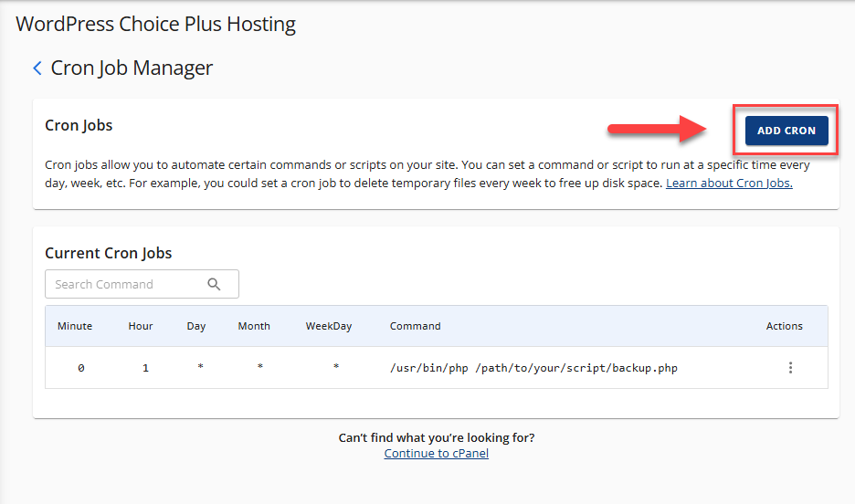
Task: Go back using the chevron beside Cron Job Manager
Action: point(37,68)
